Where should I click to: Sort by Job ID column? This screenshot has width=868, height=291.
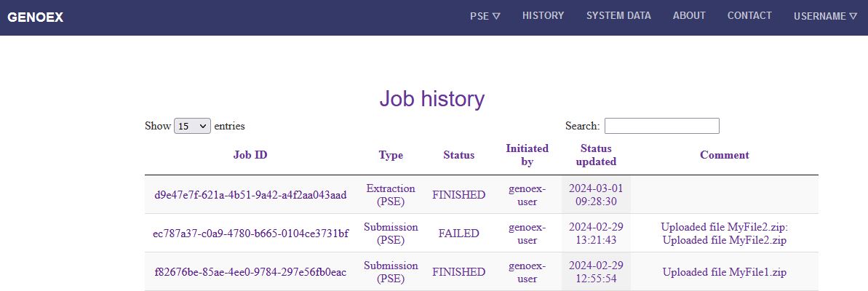point(250,155)
